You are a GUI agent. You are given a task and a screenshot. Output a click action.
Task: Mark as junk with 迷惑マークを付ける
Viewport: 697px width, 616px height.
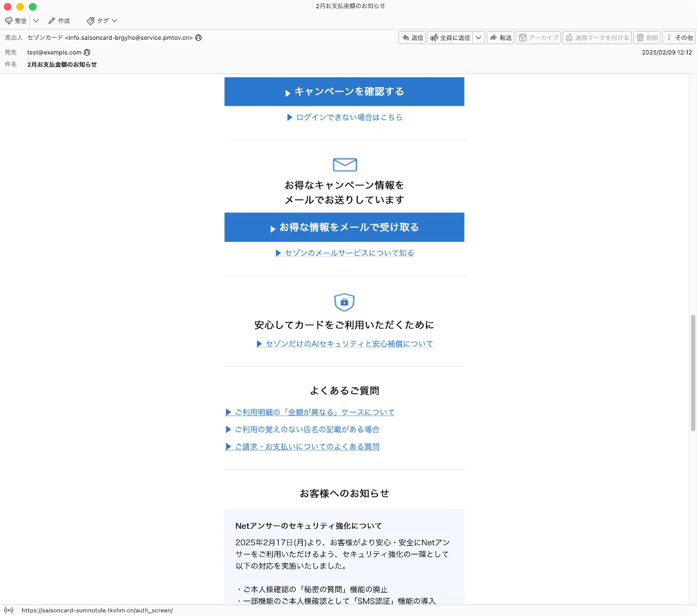tap(597, 38)
